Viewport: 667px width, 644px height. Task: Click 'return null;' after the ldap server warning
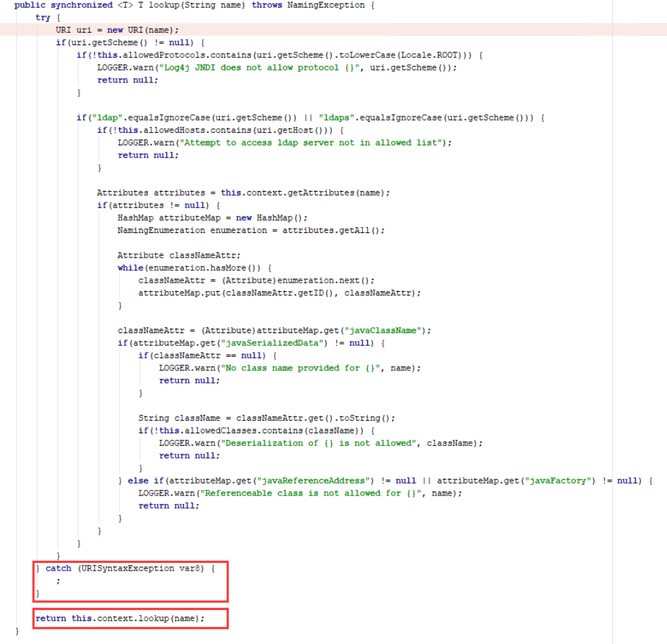(148, 155)
